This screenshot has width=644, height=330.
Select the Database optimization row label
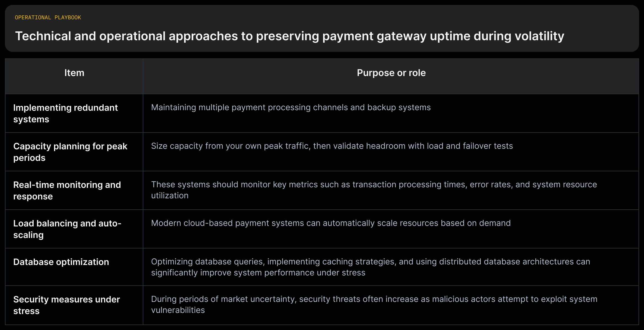[61, 262]
